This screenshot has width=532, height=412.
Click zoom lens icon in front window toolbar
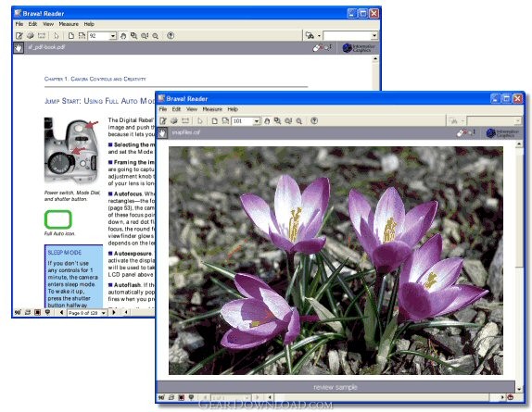[299, 120]
